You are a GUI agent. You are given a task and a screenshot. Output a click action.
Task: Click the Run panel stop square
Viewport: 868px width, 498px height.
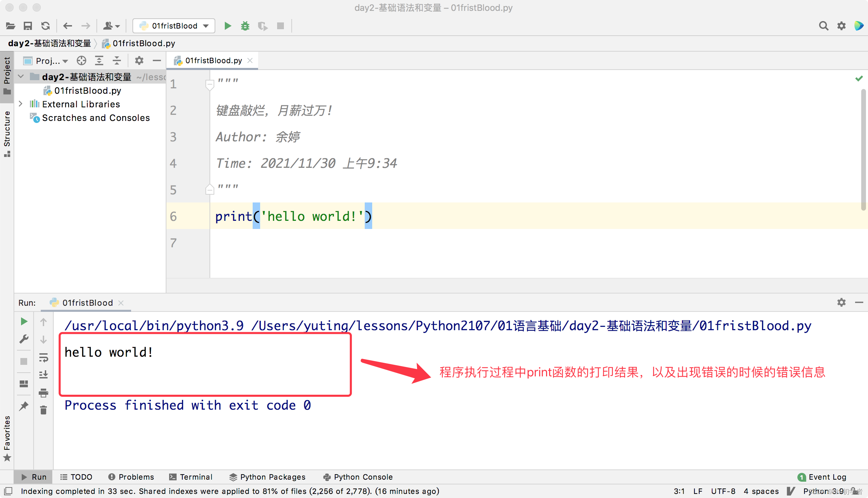[x=23, y=361]
